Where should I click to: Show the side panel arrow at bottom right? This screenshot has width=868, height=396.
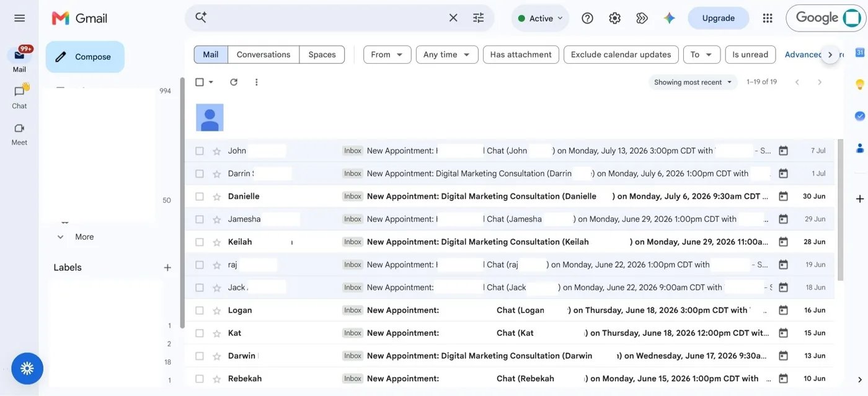[x=859, y=380]
